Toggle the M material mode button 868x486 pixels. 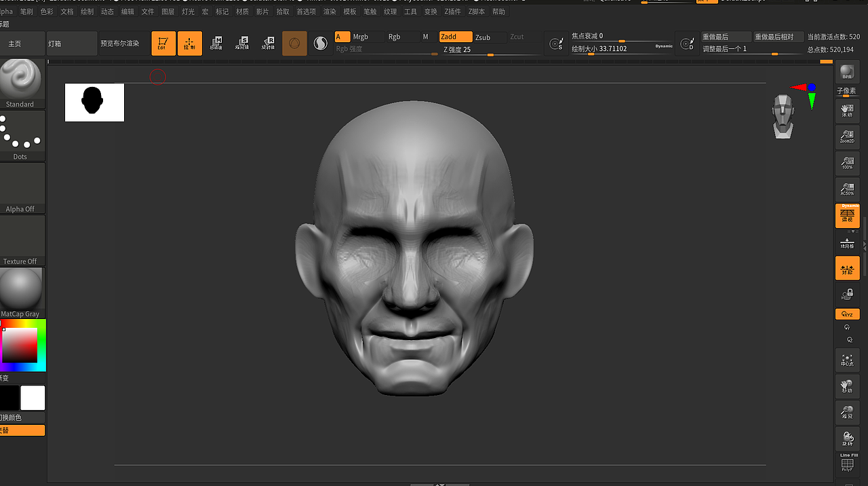coord(426,37)
